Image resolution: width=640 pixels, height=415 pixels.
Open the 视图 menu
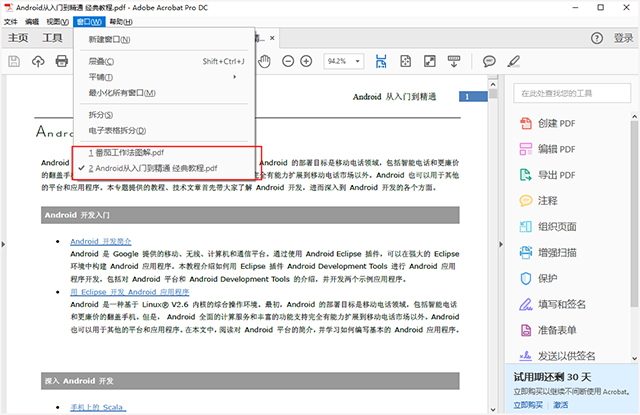(x=58, y=22)
